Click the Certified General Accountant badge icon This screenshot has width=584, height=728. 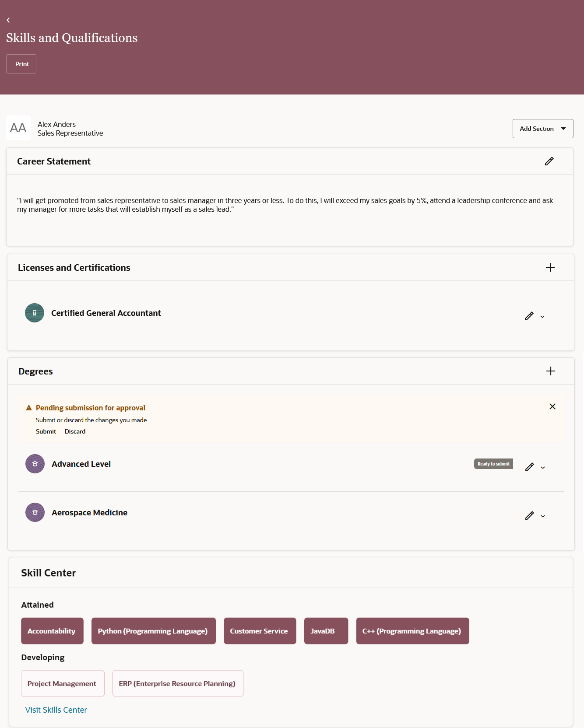coord(35,313)
